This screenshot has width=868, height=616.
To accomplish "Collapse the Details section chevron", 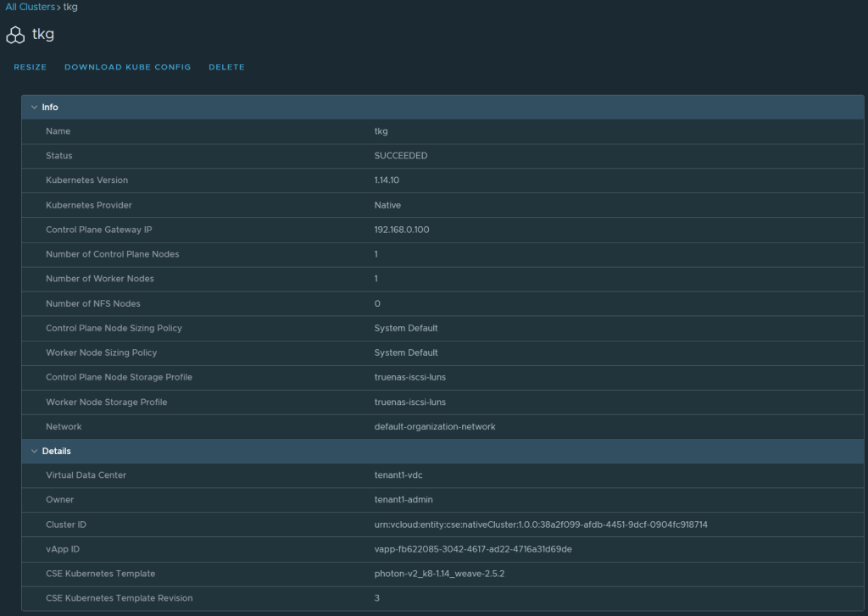I will 34,452.
